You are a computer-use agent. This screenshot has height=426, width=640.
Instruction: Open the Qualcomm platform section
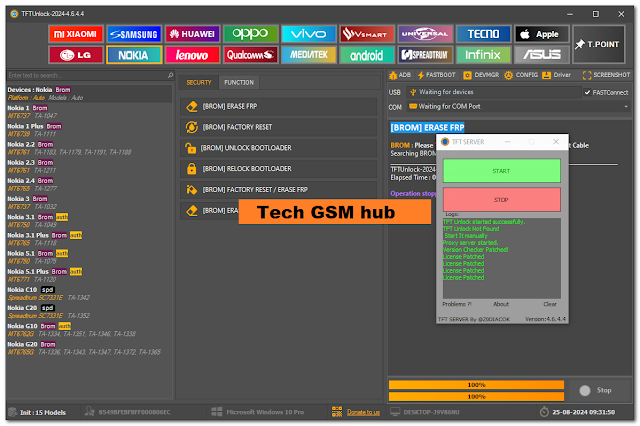pyautogui.click(x=251, y=55)
